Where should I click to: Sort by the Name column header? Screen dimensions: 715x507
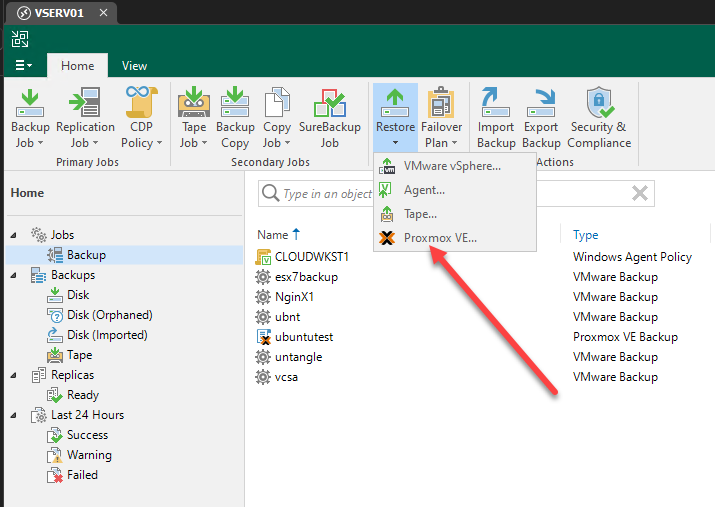pos(279,235)
